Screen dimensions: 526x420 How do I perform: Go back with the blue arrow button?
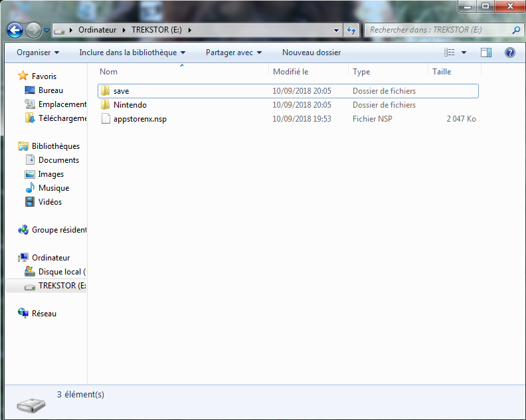click(x=15, y=30)
